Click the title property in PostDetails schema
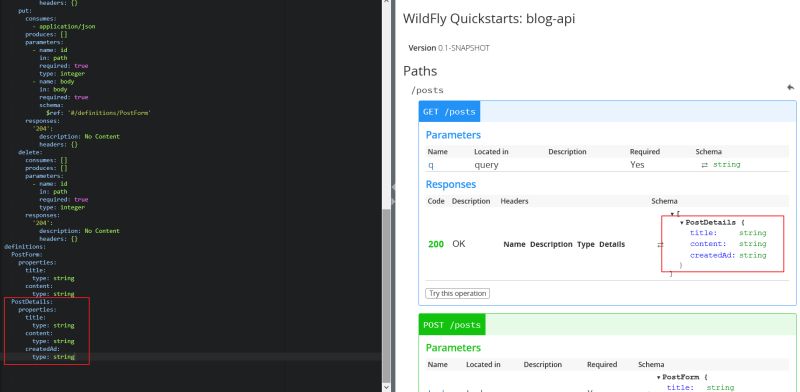 point(703,233)
